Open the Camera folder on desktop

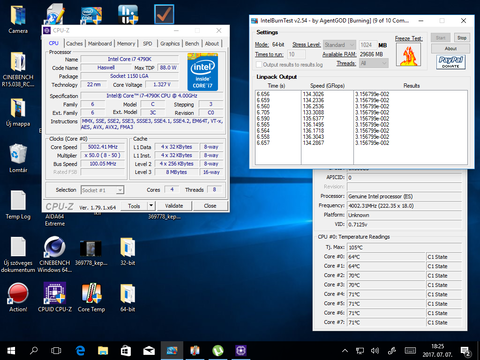click(18, 19)
